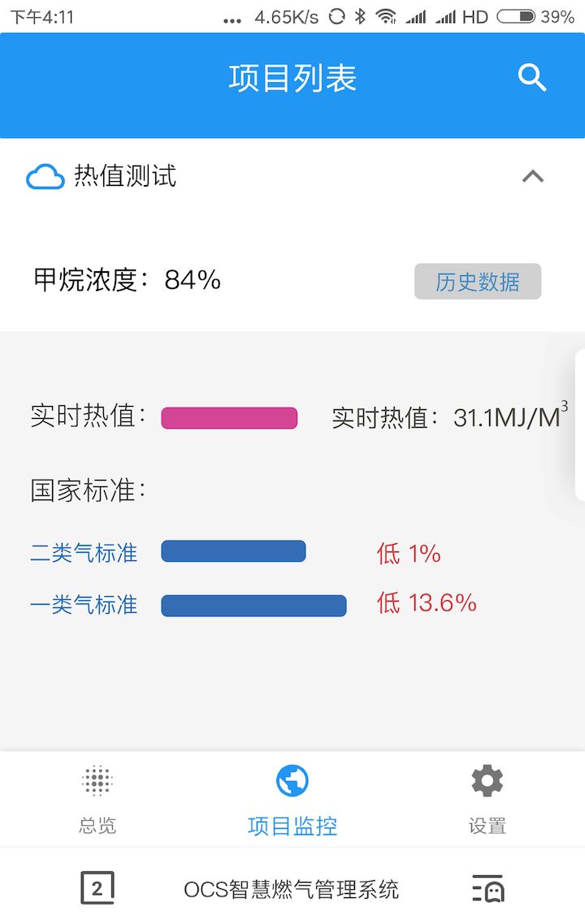Tap the pink 实时热值 bar
This screenshot has height=924, width=585.
coord(229,418)
